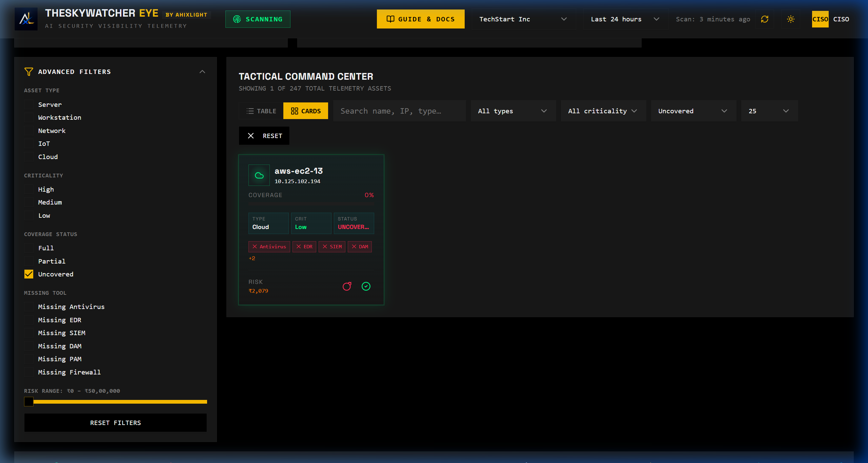Toggle light theme sun icon
This screenshot has height=463, width=868.
pyautogui.click(x=791, y=19)
